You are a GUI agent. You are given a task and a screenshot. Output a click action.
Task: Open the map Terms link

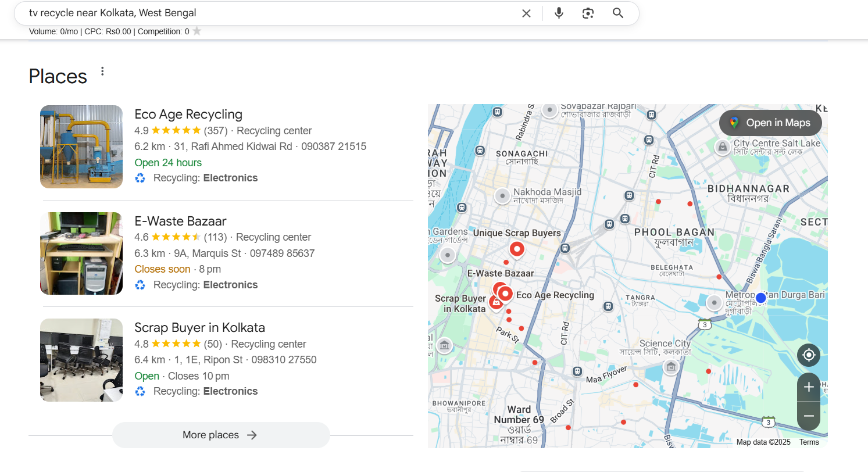coord(809,442)
